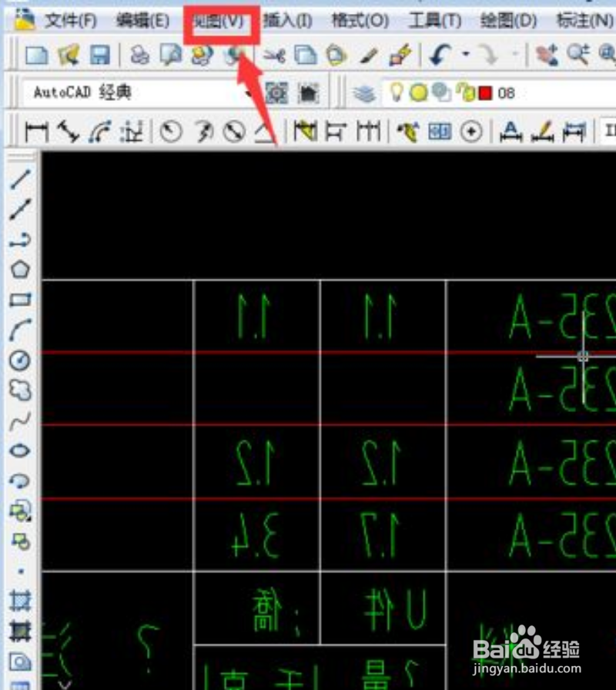
Task: Save the drawing using the floppy disk icon
Action: tap(100, 56)
